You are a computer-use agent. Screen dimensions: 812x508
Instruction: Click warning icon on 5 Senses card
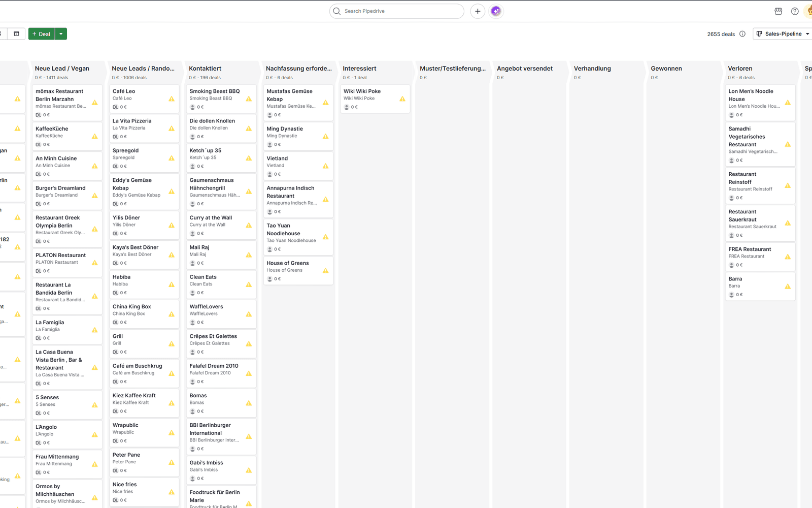[95, 405]
